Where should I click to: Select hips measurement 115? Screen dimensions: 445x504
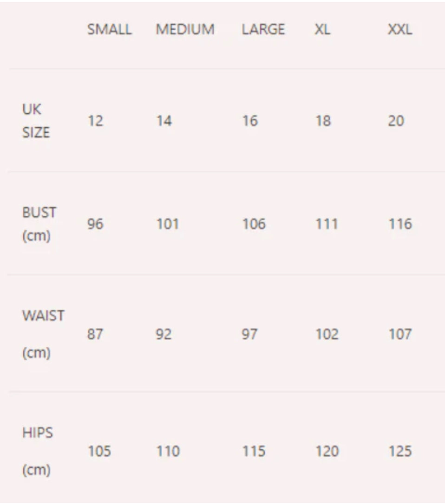click(254, 451)
